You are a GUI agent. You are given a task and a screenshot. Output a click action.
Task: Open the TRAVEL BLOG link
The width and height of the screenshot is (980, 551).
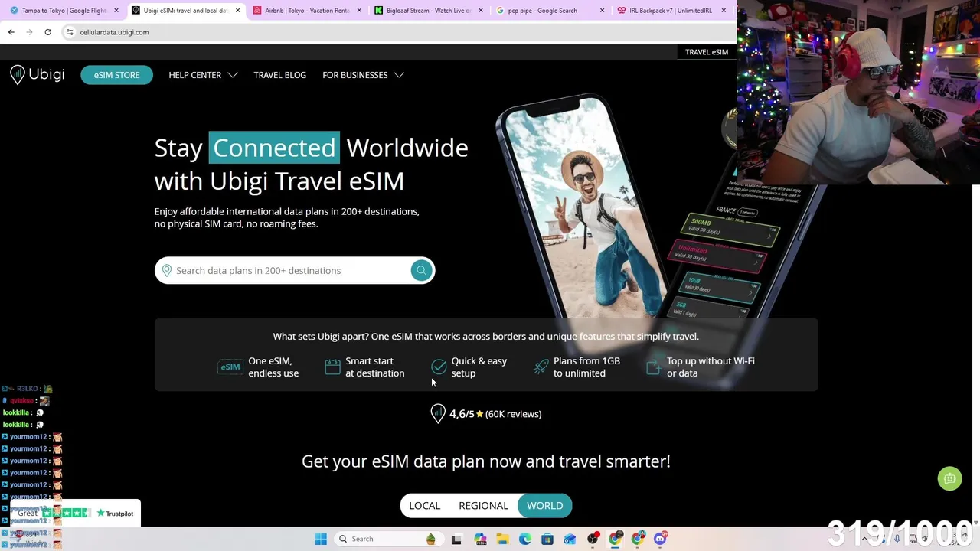(279, 75)
